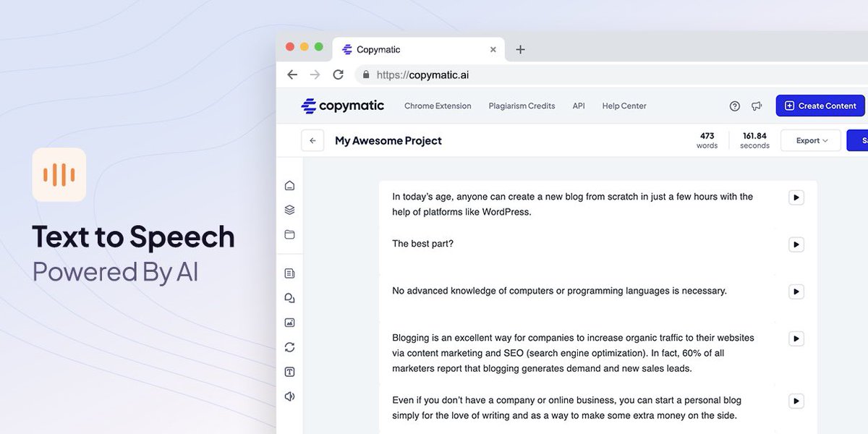
Task: Open the API menu item
Action: click(579, 106)
